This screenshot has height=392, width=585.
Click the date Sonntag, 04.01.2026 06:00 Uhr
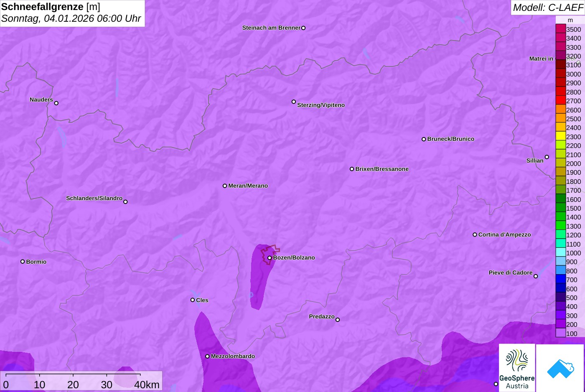(x=71, y=19)
